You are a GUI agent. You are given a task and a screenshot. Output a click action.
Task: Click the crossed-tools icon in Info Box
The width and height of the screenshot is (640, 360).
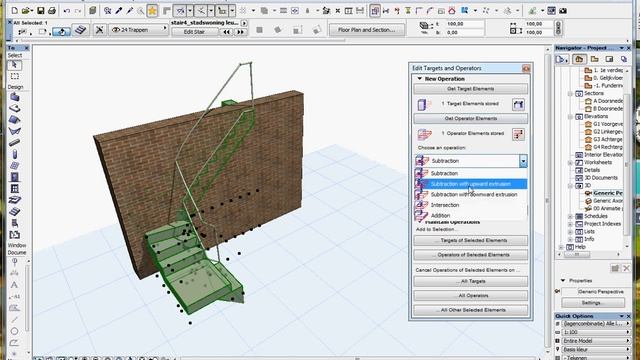click(x=99, y=29)
